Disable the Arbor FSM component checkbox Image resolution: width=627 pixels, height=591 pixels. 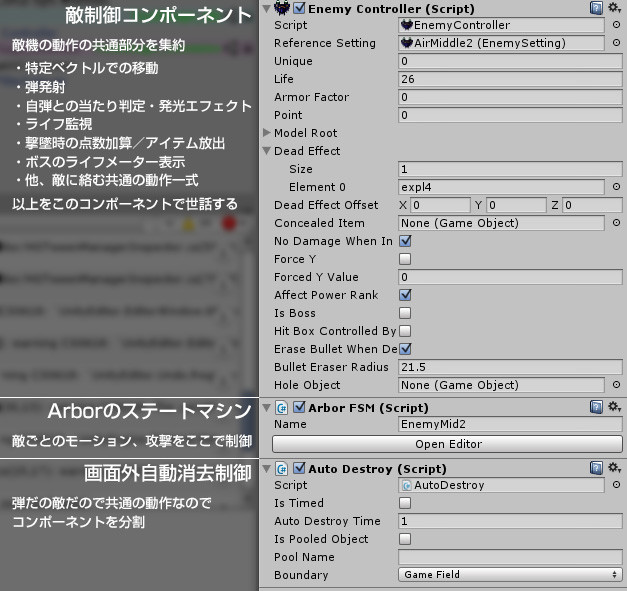[x=299, y=407]
